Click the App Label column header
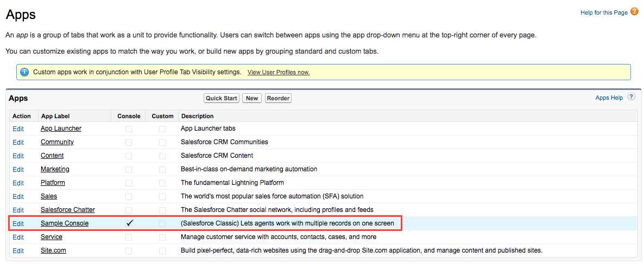This screenshot has height=264, width=644. [55, 117]
